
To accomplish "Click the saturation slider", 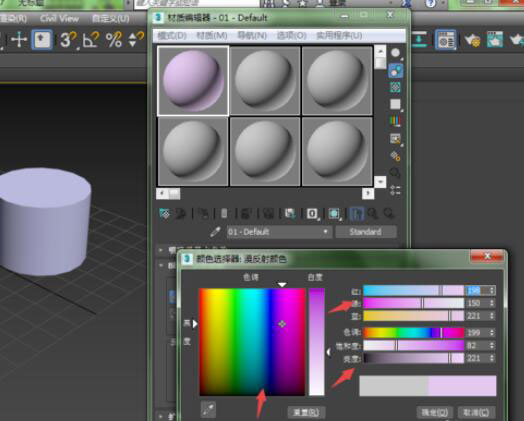I will tap(414, 345).
